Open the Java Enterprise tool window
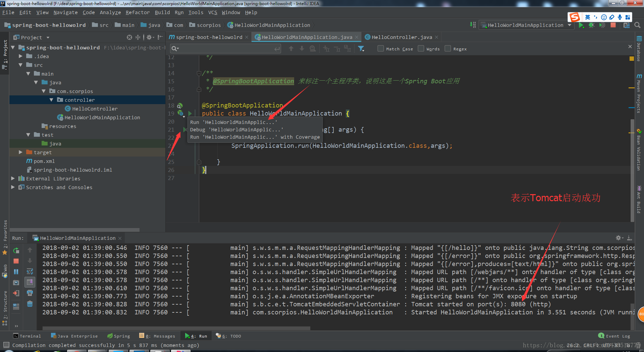This screenshot has height=352, width=644. (x=74, y=336)
